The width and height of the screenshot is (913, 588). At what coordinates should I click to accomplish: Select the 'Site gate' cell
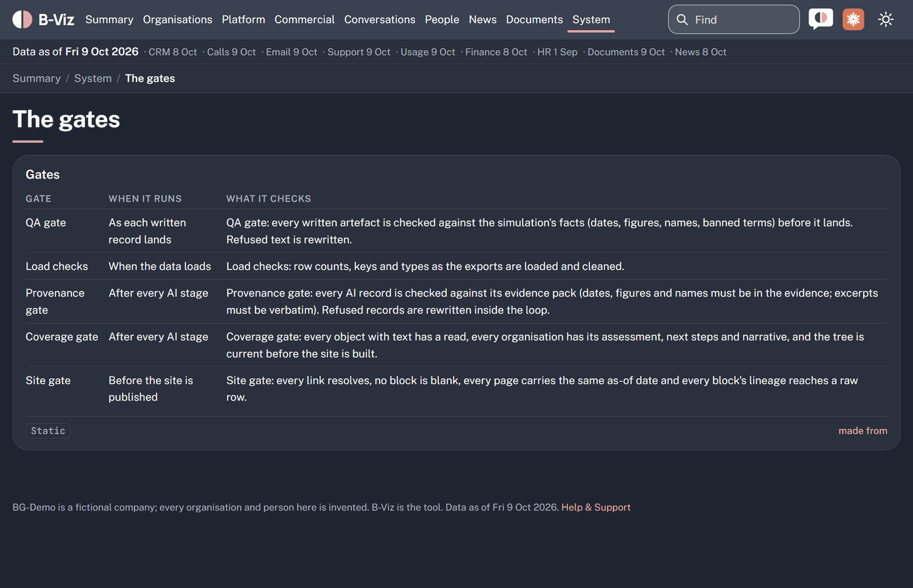pos(48,380)
